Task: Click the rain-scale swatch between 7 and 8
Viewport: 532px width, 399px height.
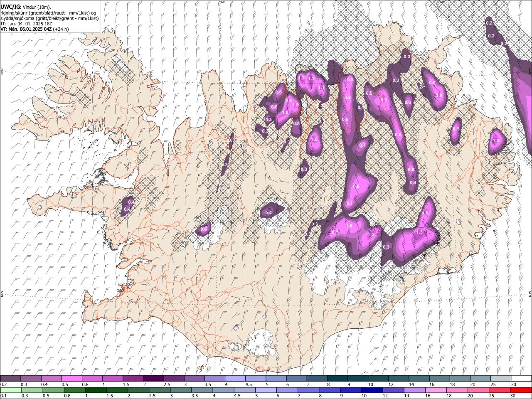Action: (x=308, y=390)
